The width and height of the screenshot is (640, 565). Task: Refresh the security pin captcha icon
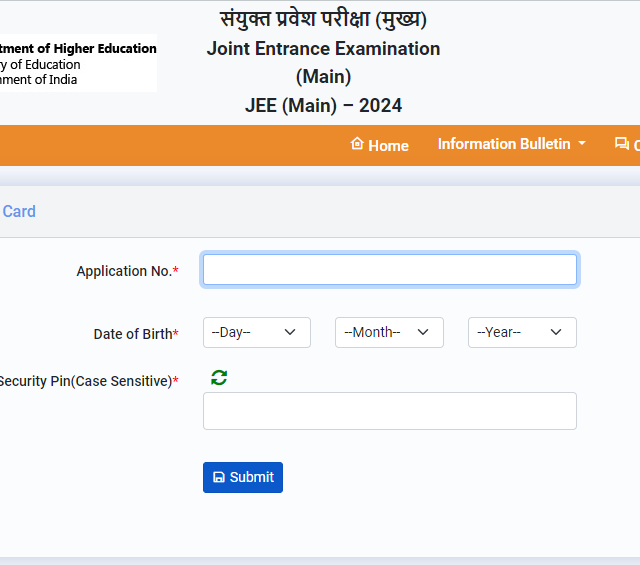tap(219, 377)
